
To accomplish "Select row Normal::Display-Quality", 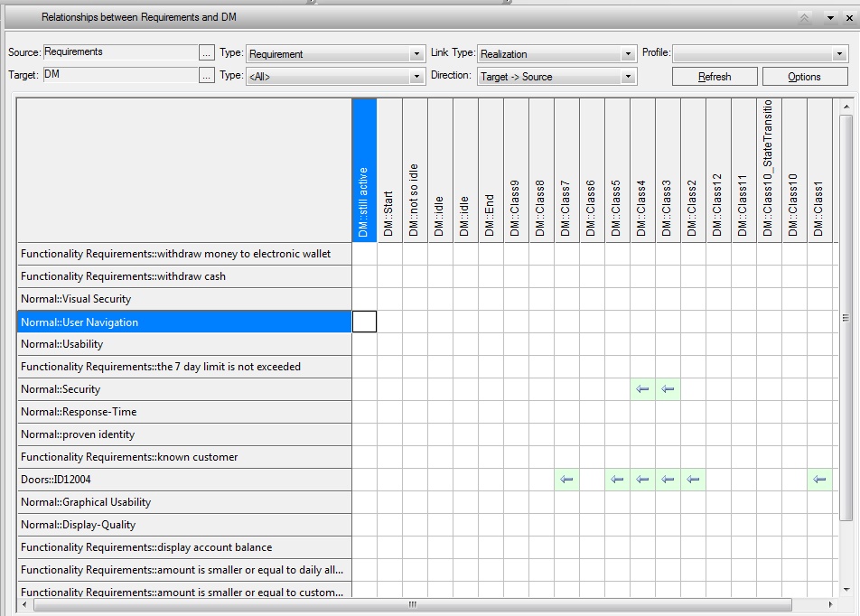I will (x=184, y=525).
